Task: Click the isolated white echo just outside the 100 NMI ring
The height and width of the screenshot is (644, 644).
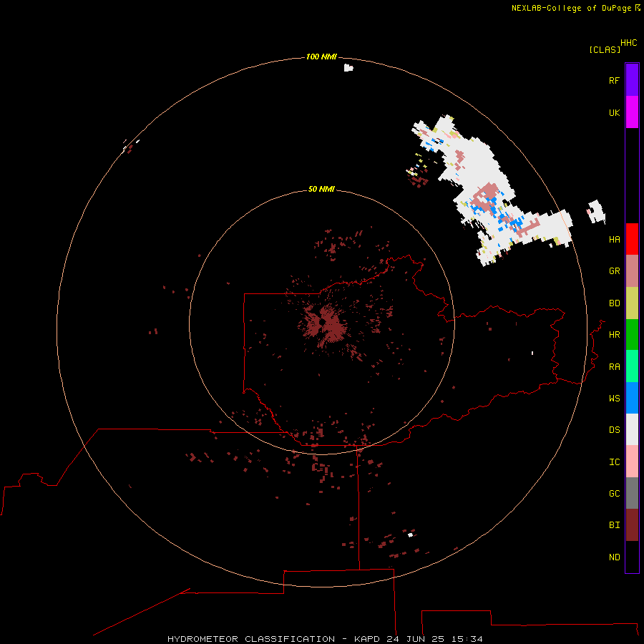Action: coord(597,212)
